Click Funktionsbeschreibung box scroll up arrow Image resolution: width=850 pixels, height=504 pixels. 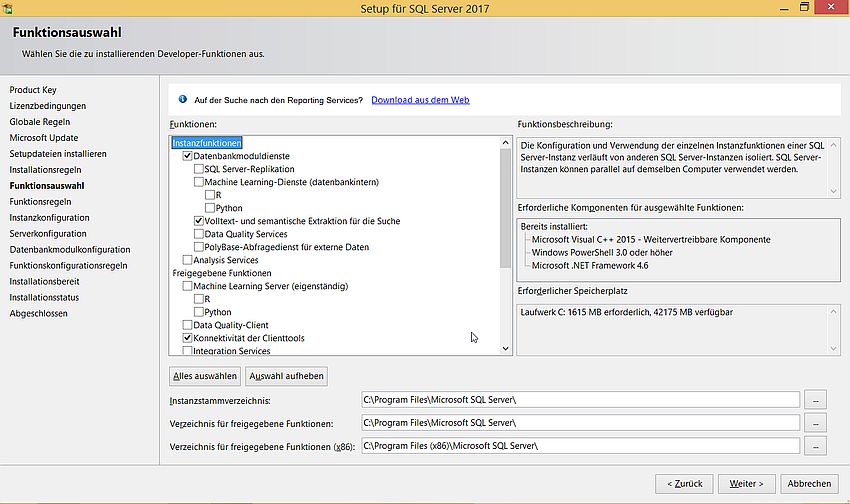pos(834,145)
